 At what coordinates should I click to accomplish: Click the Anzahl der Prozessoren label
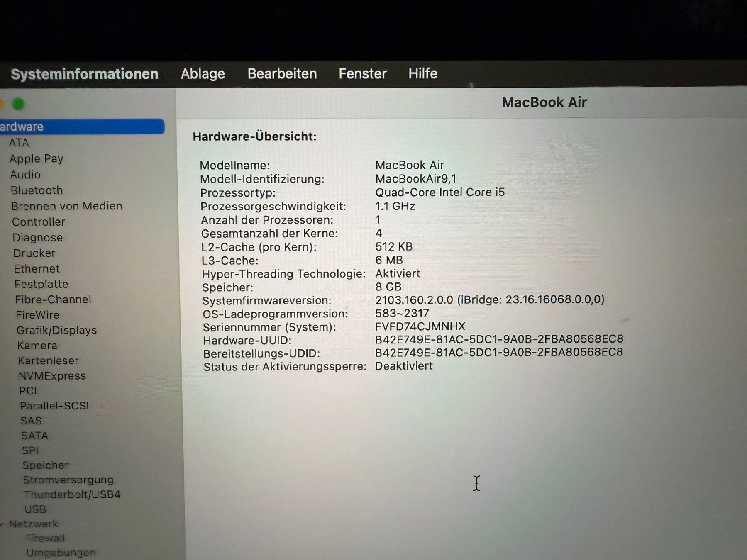(x=267, y=220)
